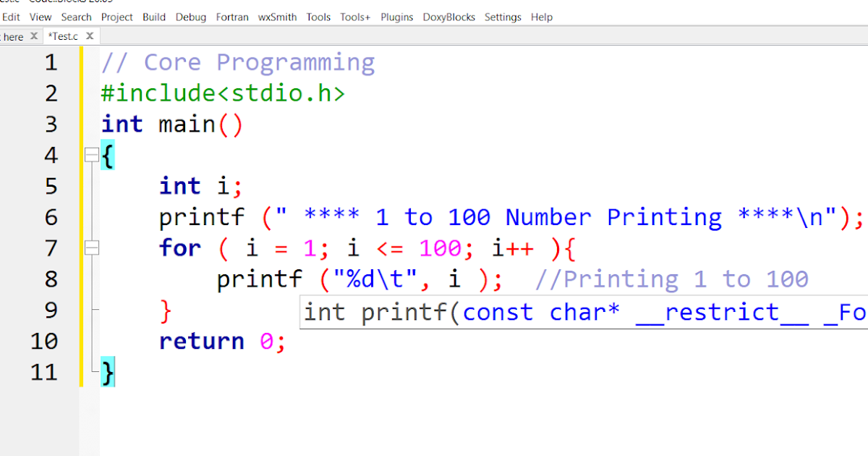Select the *Test.c editor tab

(x=64, y=35)
